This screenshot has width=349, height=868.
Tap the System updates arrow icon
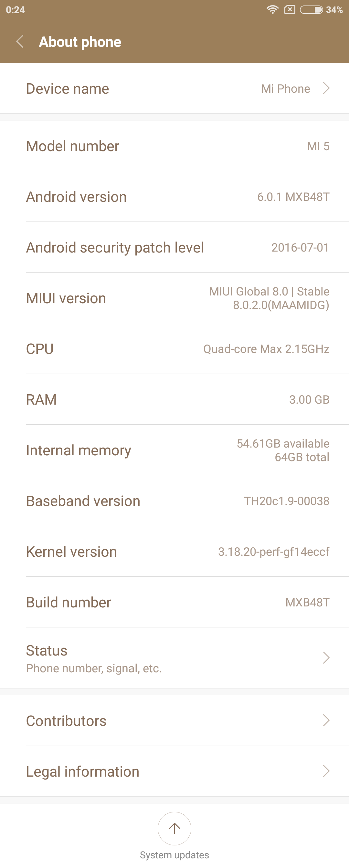click(174, 828)
